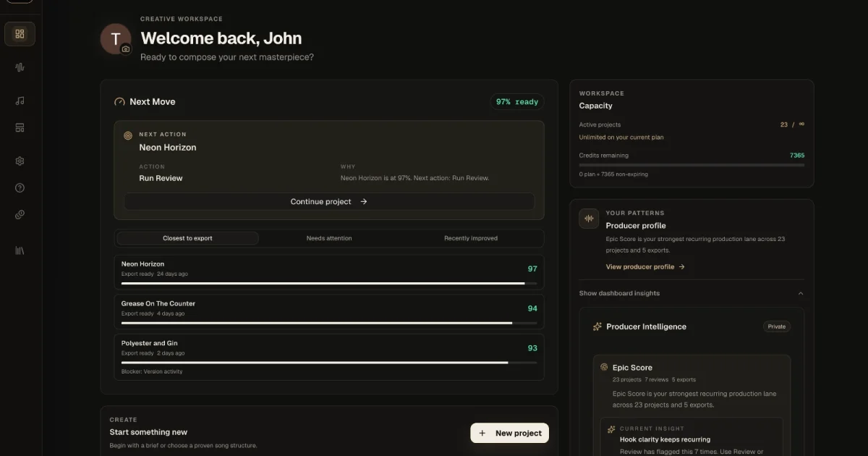Click the icon beside Epic Score heading
This screenshot has height=456, width=868.
tap(604, 367)
